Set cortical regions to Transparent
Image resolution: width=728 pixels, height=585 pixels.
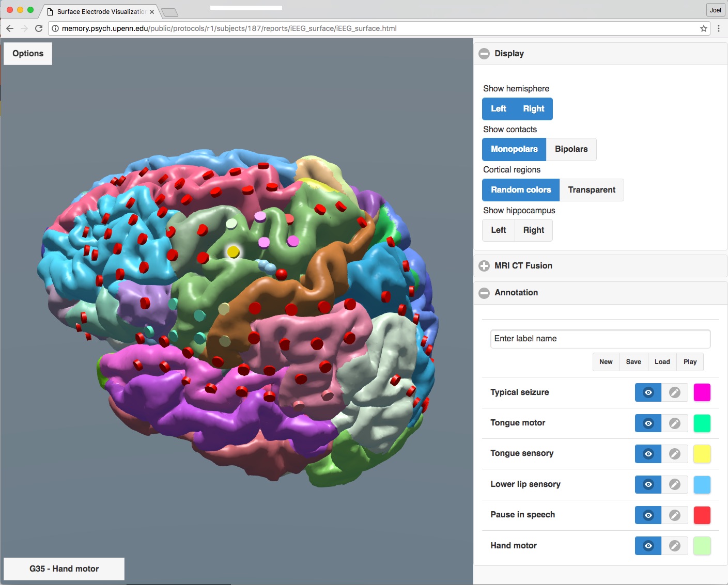tap(592, 190)
